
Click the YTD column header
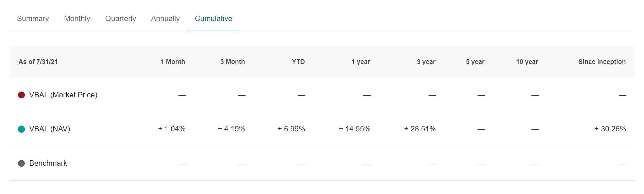coord(298,62)
